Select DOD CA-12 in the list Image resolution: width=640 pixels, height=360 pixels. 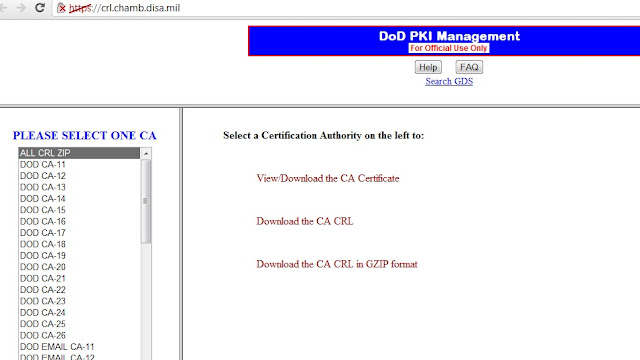click(x=79, y=176)
